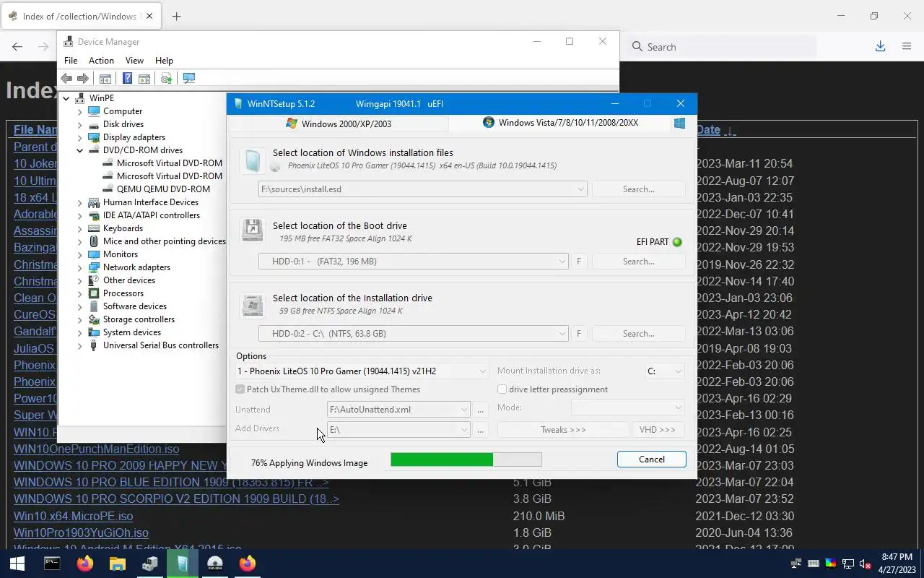The height and width of the screenshot is (578, 924).
Task: Toggle the action pane icon in Device Manager toolbar
Action: tap(144, 78)
